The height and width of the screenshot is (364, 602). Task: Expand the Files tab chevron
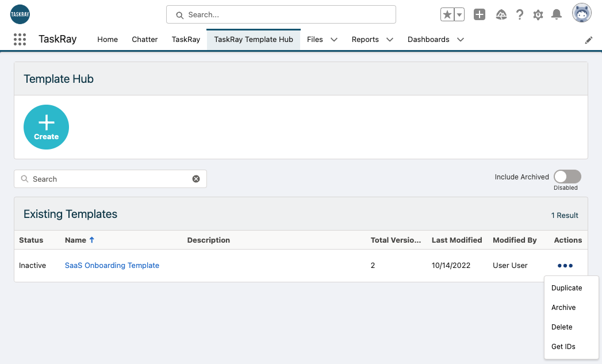(x=334, y=40)
